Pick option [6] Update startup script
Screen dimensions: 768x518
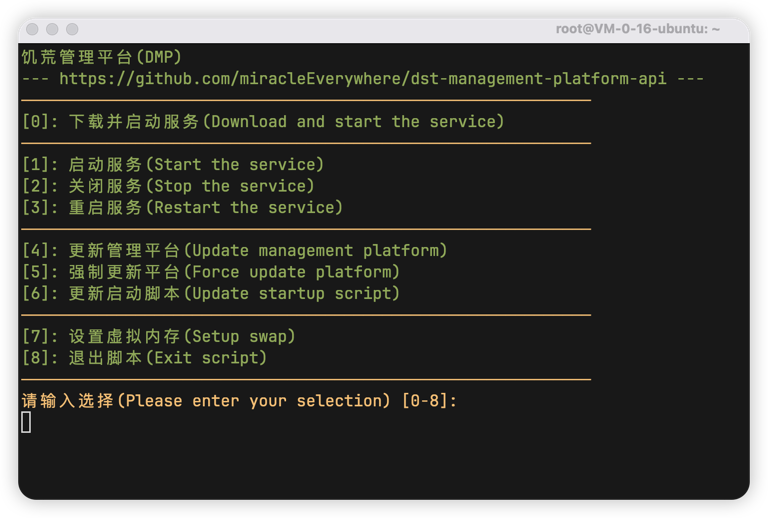click(x=210, y=294)
